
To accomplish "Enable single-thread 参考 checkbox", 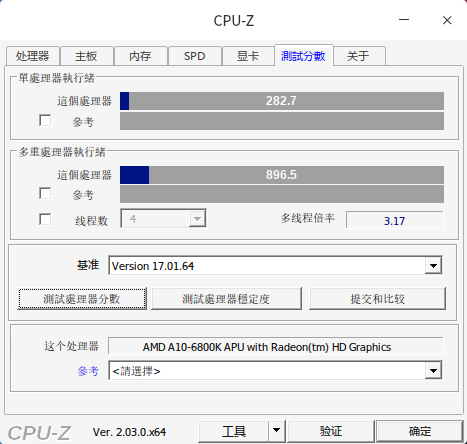I will click(x=45, y=120).
